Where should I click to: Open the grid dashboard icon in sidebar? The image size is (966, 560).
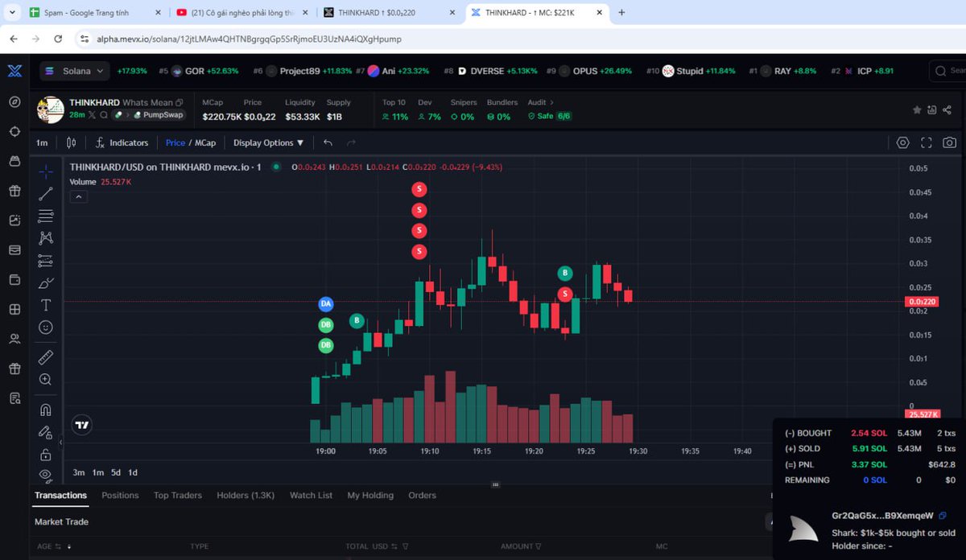[14, 309]
